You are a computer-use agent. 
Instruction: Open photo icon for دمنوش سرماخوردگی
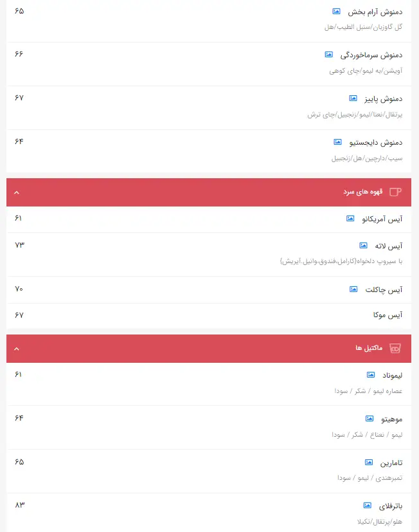point(328,55)
